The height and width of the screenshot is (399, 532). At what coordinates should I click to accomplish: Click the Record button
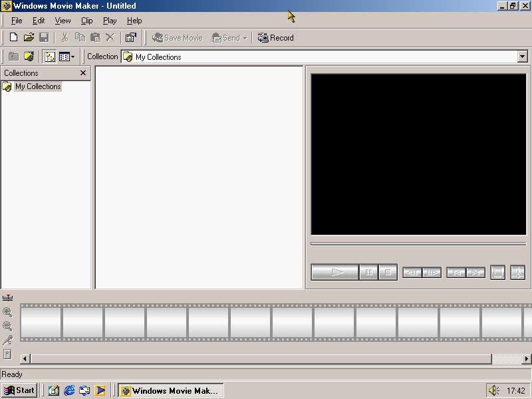(275, 38)
